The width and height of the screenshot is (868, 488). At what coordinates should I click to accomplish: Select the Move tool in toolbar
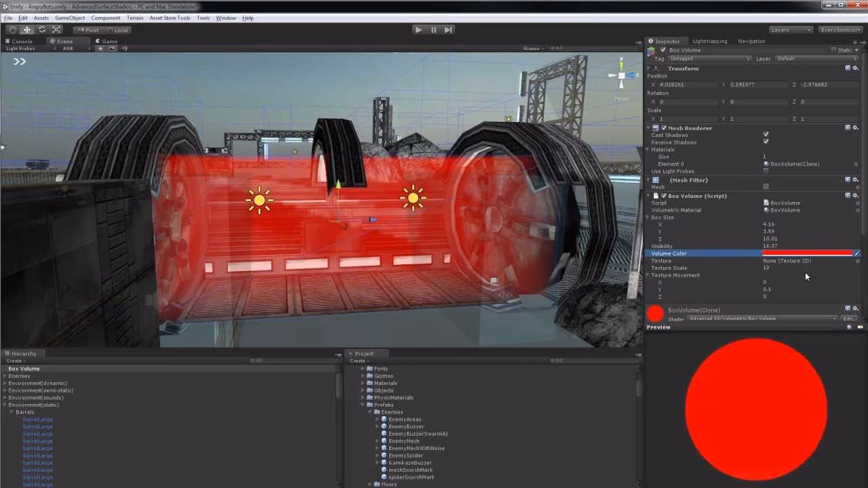click(x=27, y=30)
